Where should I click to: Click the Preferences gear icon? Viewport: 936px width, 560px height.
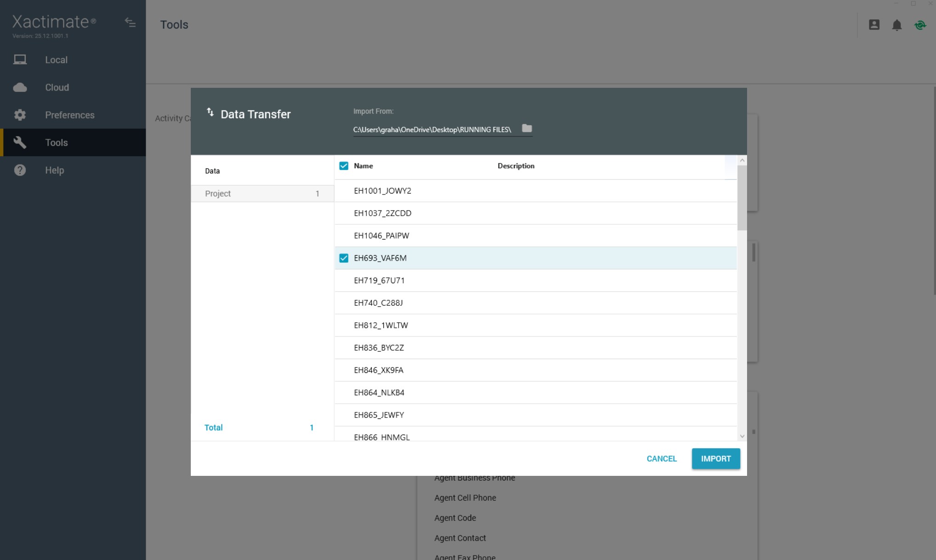(20, 115)
